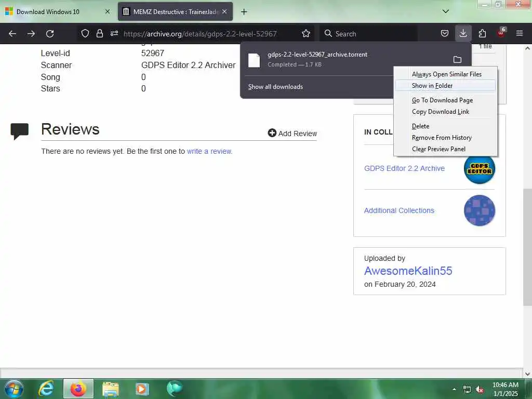Bookmark this page with the star
This screenshot has height=399, width=532.
tap(306, 33)
